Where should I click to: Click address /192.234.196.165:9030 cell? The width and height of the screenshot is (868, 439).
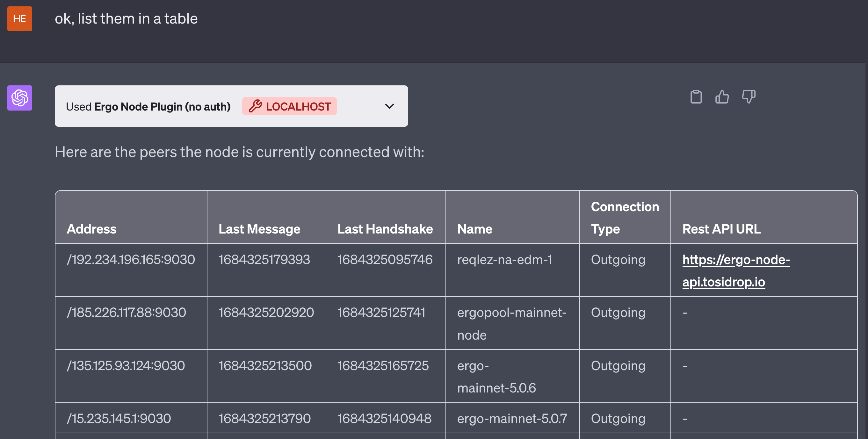[131, 259]
